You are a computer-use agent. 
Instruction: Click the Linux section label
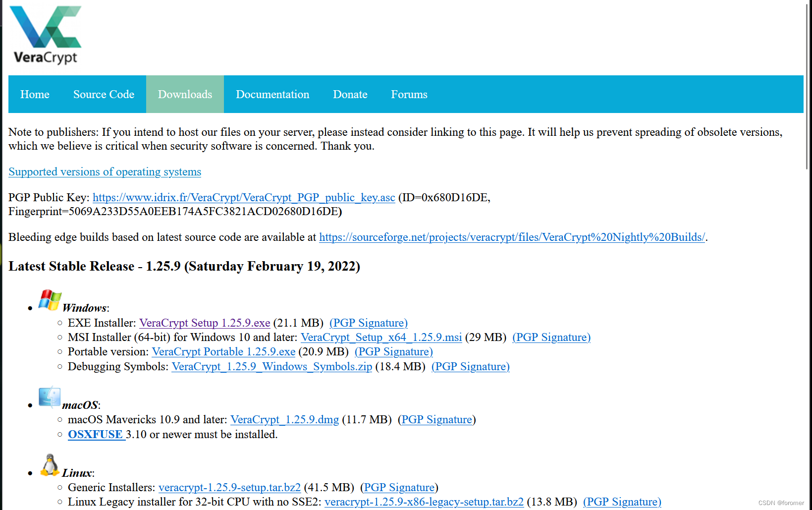pyautogui.click(x=77, y=473)
